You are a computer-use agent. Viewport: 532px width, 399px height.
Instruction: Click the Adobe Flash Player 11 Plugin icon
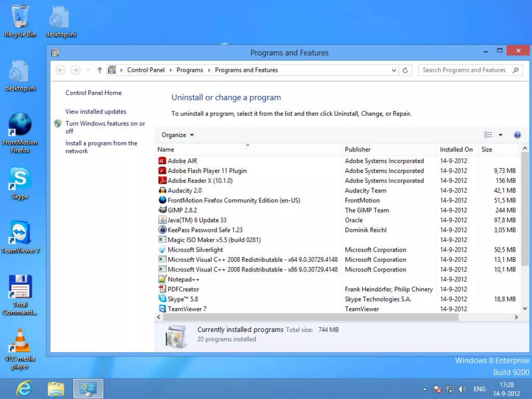tap(162, 171)
